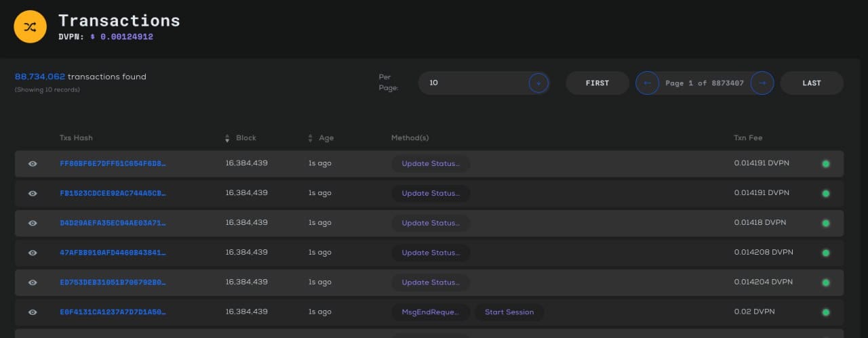Toggle eye icon for transaction E0F4131CA1237A7D7D1A50
This screenshot has width=868, height=338.
pyautogui.click(x=33, y=312)
